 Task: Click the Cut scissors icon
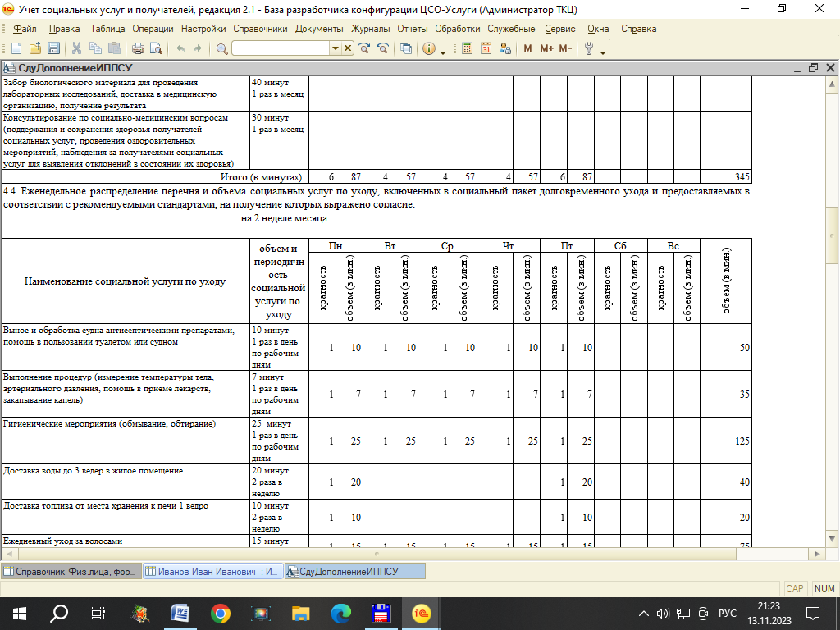(76, 48)
